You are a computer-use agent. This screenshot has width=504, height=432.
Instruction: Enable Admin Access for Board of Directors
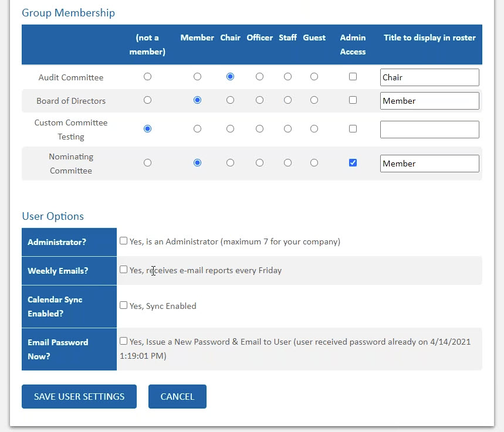tap(353, 100)
